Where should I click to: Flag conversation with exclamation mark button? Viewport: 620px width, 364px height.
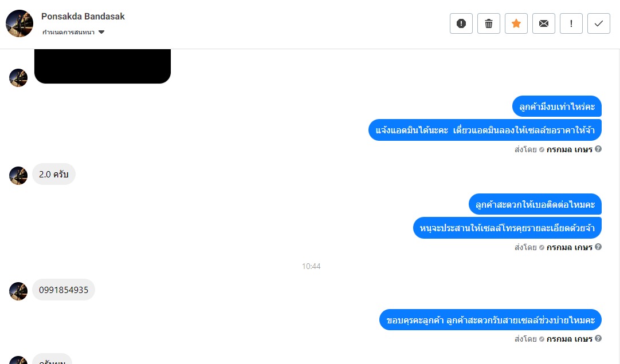pyautogui.click(x=571, y=23)
